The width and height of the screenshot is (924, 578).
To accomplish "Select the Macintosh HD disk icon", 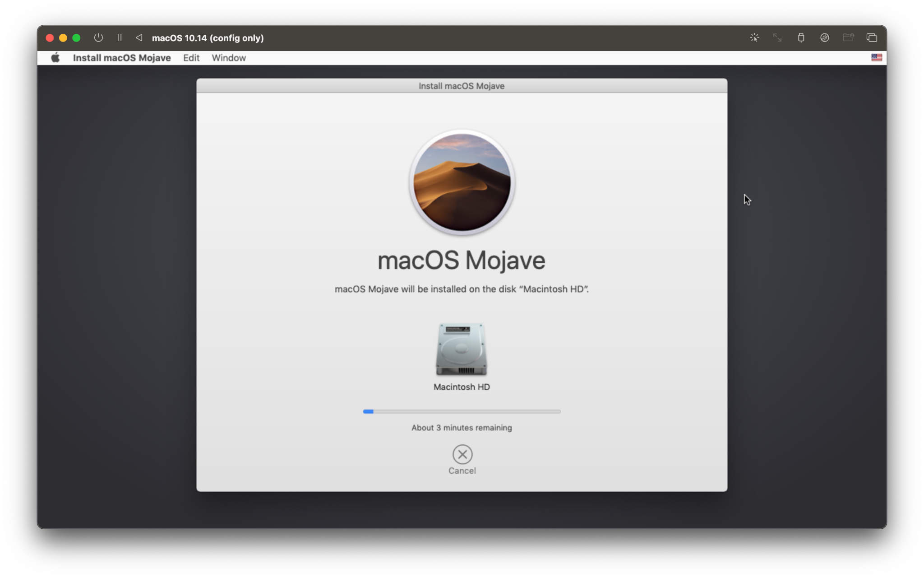I will click(461, 350).
